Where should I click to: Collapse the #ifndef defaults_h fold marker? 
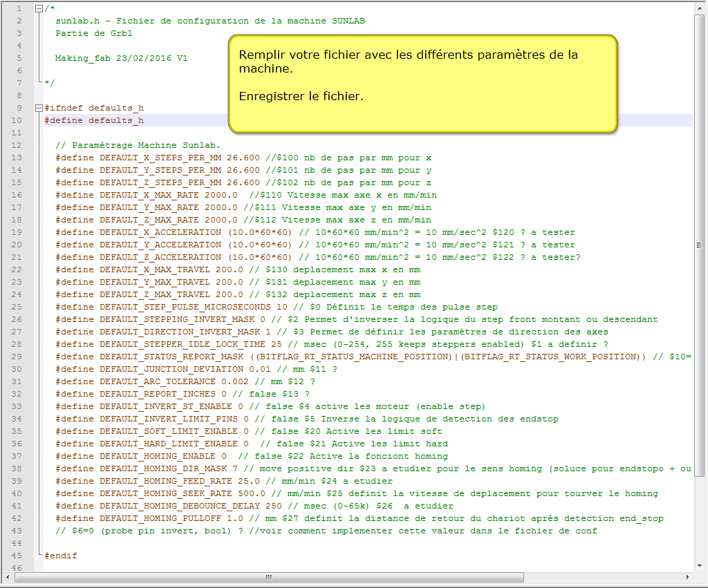coord(38,108)
